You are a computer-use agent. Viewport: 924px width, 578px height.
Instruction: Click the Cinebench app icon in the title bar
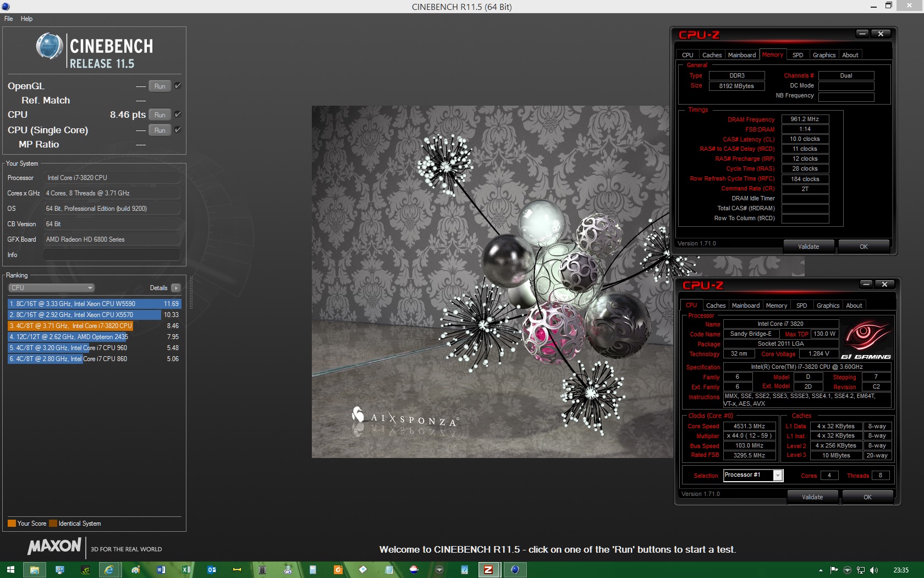(x=5, y=6)
